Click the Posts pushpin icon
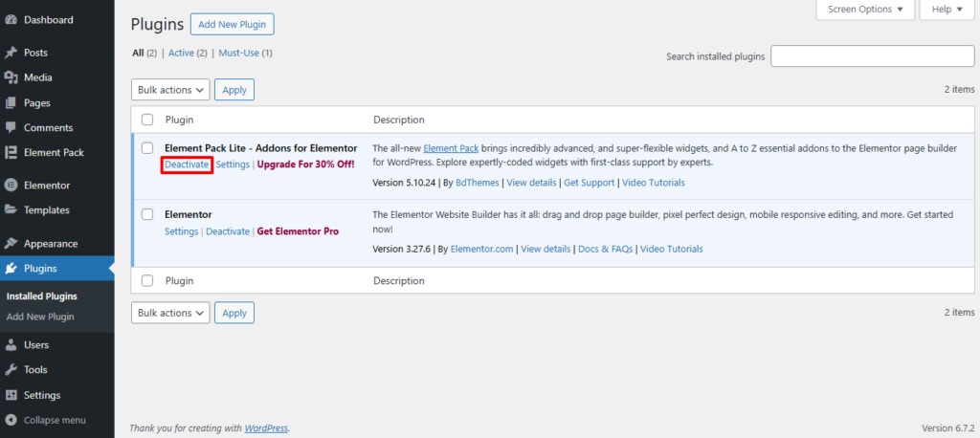The image size is (980, 438). coord(11,53)
